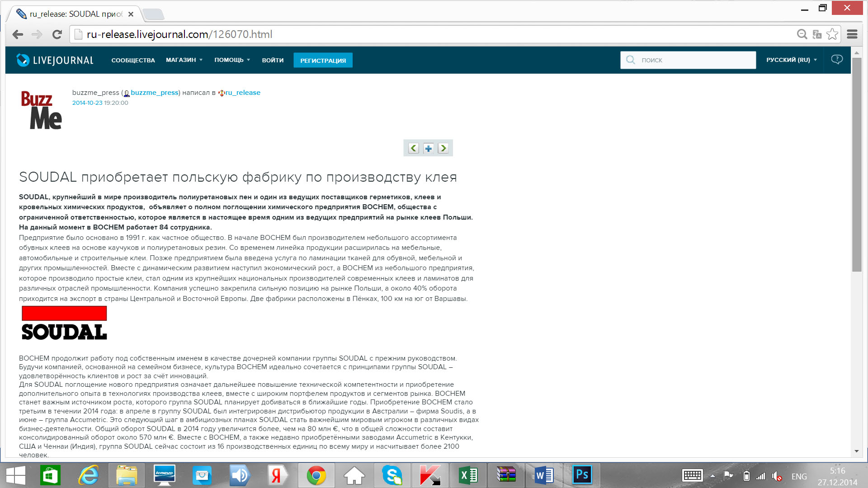Viewport: 868px width, 488px height.
Task: Click the scrollbar up arrow
Action: (x=856, y=53)
